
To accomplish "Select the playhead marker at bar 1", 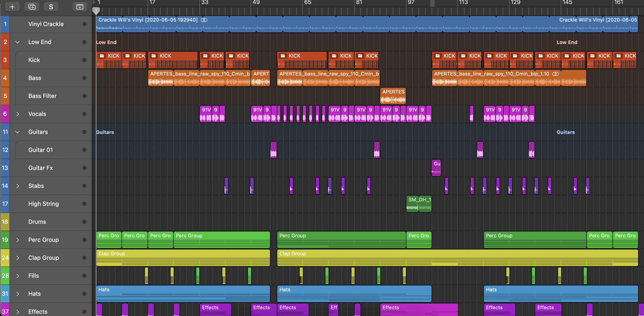I will pos(96,11).
